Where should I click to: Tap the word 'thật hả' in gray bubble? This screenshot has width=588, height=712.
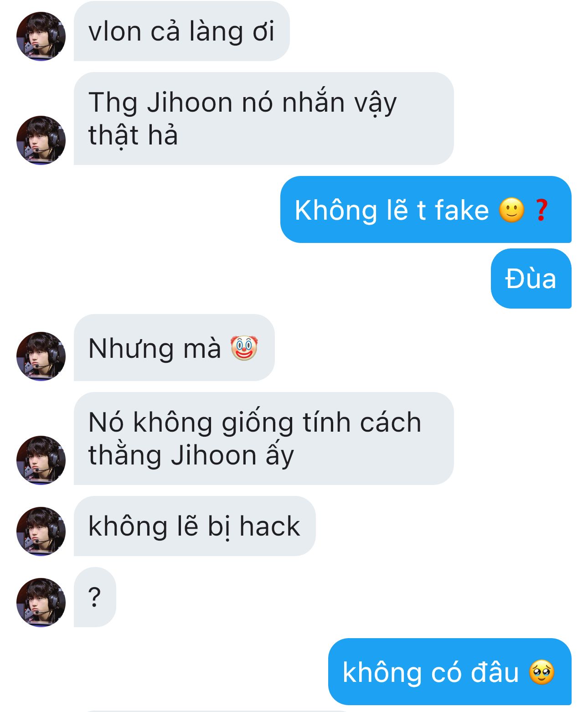click(x=133, y=136)
